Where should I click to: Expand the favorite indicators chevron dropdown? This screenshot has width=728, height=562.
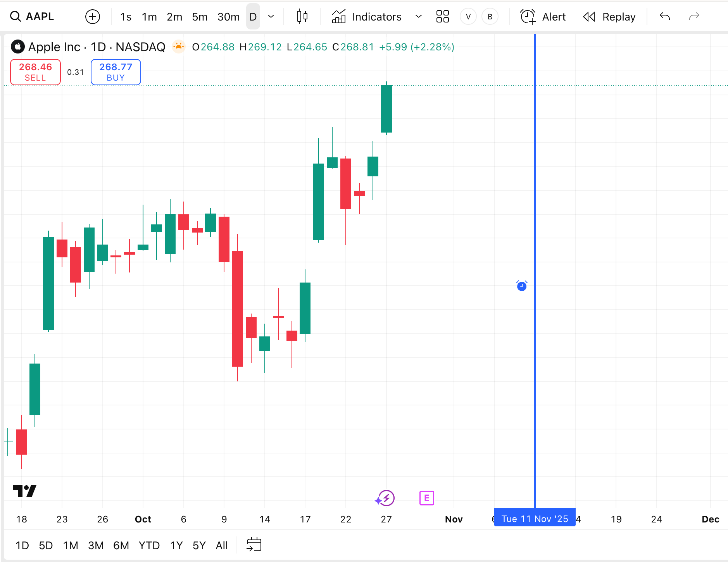(418, 17)
